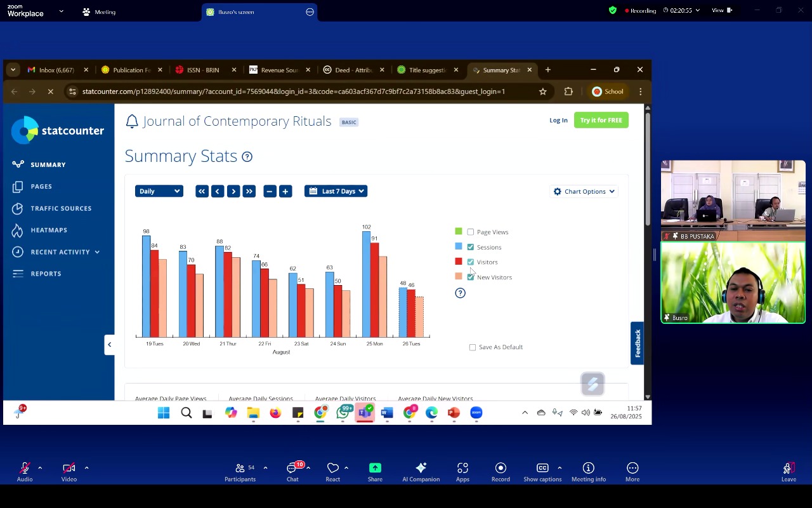Zoom in the chart with plus button
Viewport: 812px width, 508px height.
(285, 191)
